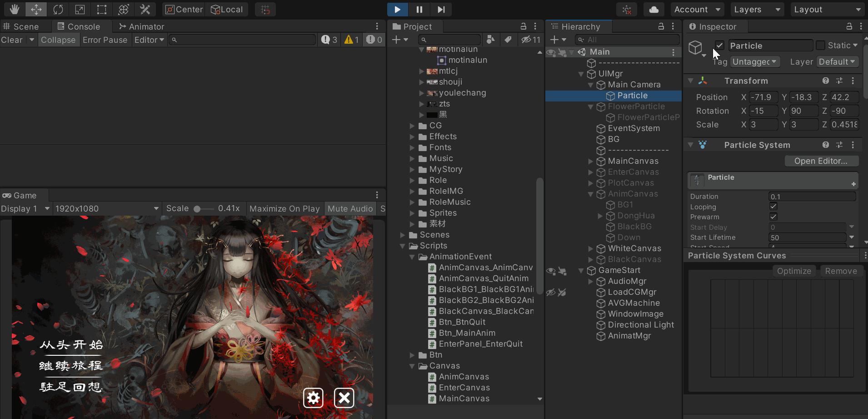Click the Console search field

(242, 40)
